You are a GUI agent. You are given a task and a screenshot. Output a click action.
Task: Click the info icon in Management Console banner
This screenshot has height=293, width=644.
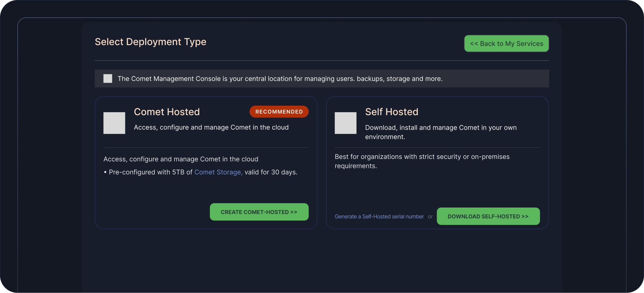[x=108, y=79]
